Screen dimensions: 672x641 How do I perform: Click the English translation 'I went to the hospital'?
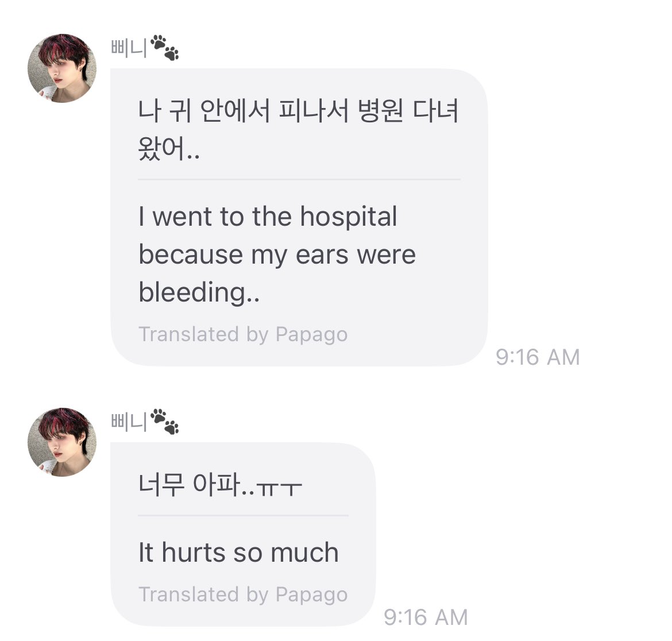[x=268, y=217]
